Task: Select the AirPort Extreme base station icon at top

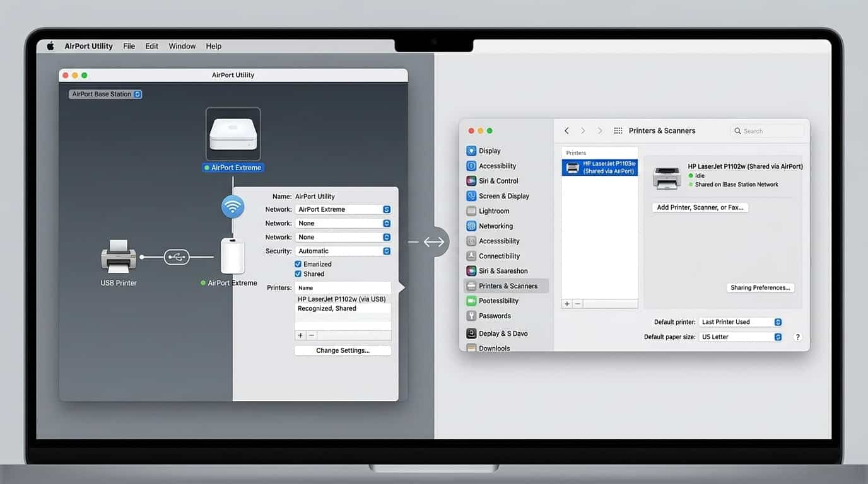Action: pyautogui.click(x=233, y=134)
